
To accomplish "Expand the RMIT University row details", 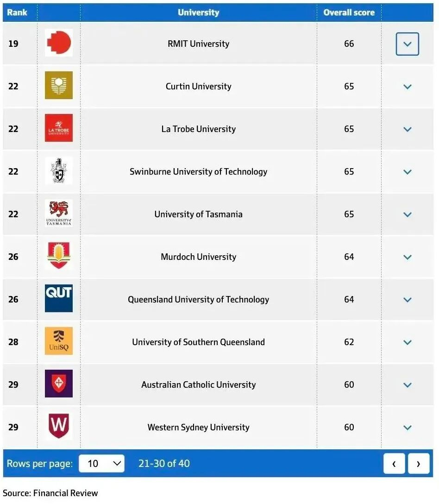I will click(x=407, y=44).
